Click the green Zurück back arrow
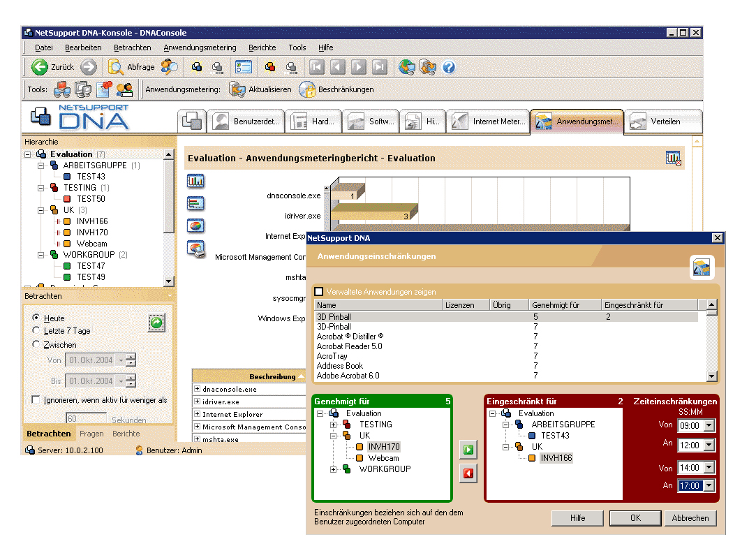 (x=40, y=67)
